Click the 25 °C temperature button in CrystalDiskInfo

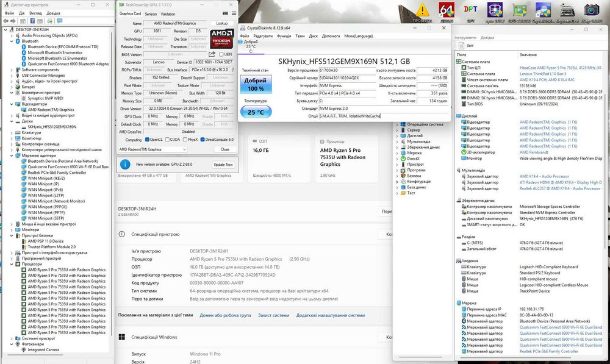pyautogui.click(x=256, y=112)
